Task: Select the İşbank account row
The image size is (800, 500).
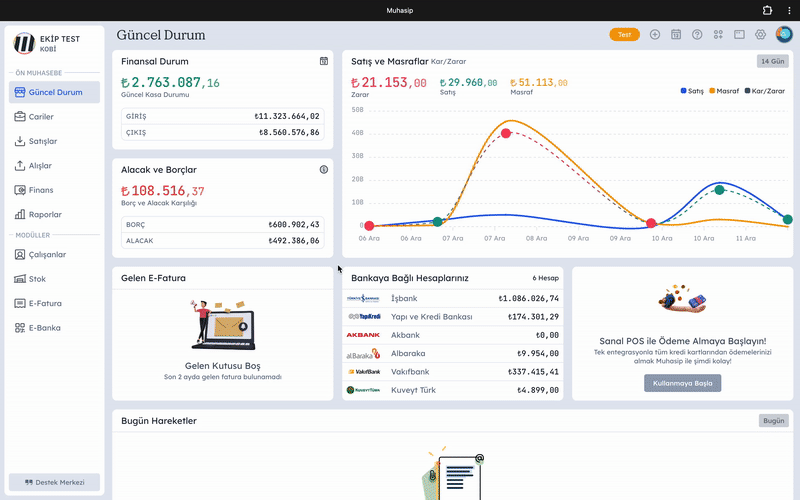Action: (453, 298)
